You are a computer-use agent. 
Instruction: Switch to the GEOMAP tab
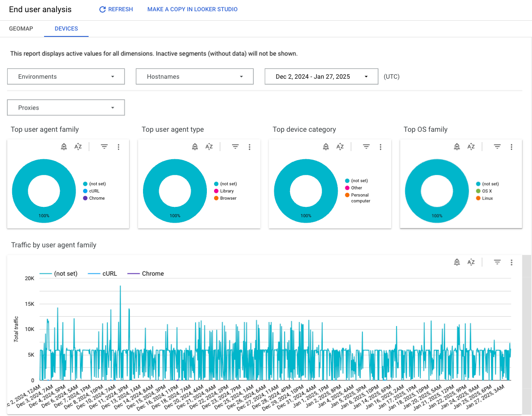(x=21, y=28)
